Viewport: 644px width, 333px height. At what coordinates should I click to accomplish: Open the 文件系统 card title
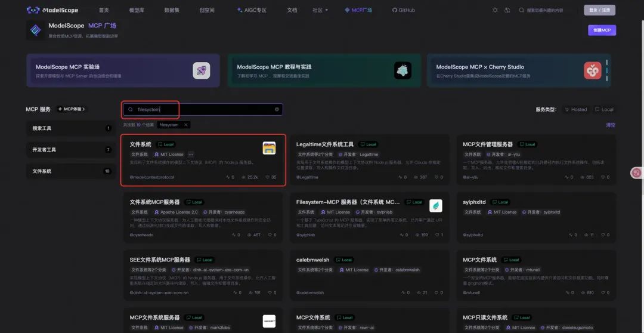click(141, 144)
